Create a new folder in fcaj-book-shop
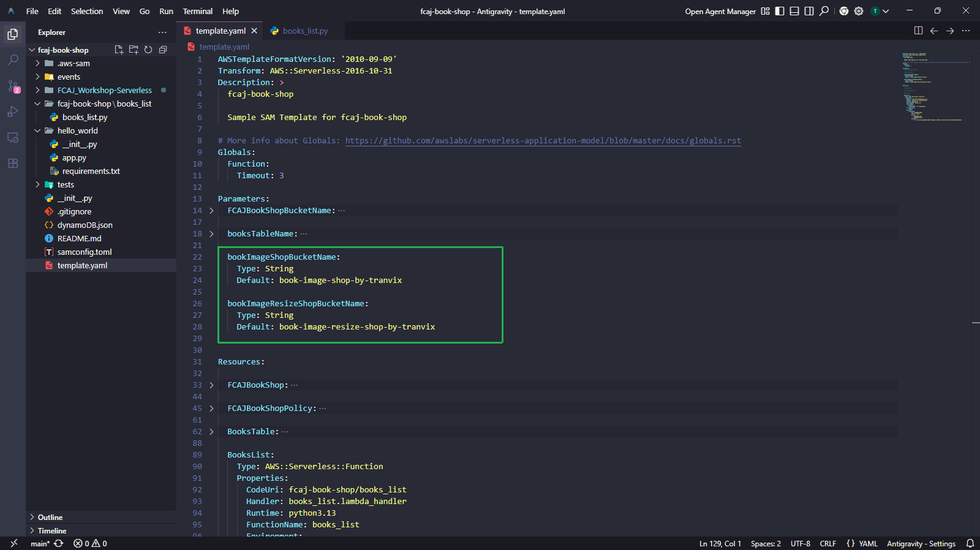980x550 pixels. 134,50
